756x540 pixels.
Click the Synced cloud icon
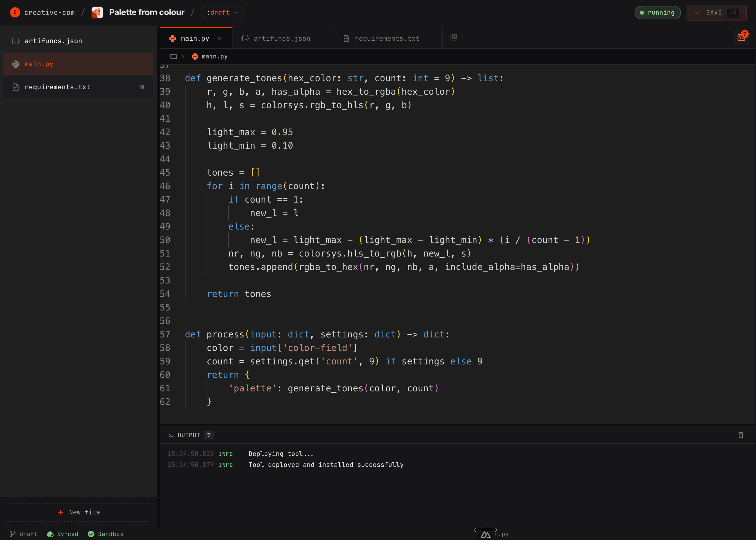[50, 534]
